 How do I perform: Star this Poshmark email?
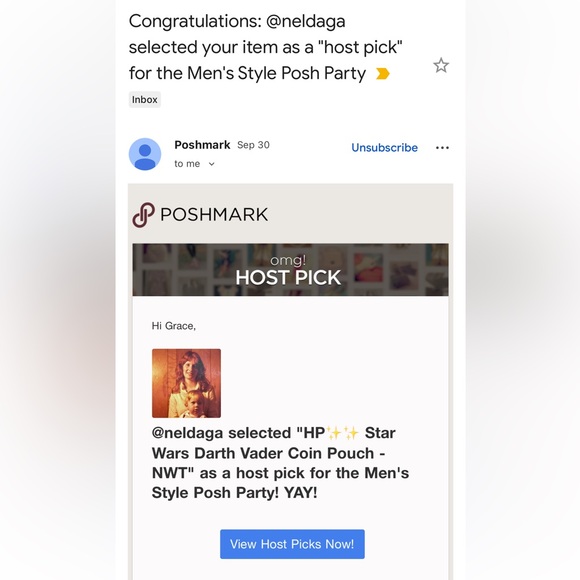[x=441, y=65]
